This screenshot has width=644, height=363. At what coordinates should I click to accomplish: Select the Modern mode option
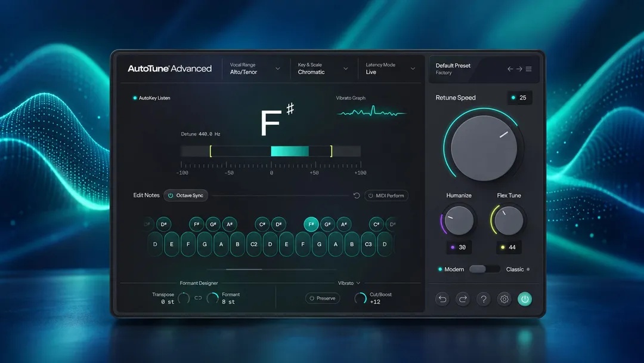click(451, 269)
